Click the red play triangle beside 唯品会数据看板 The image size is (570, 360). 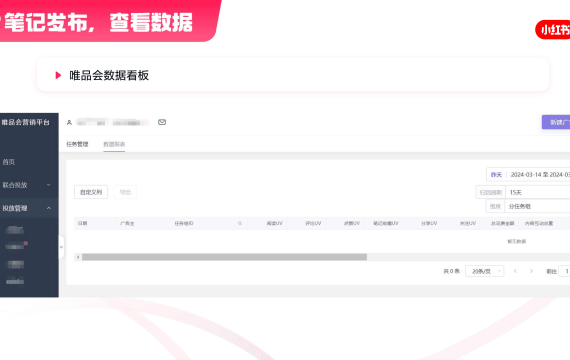coord(58,75)
